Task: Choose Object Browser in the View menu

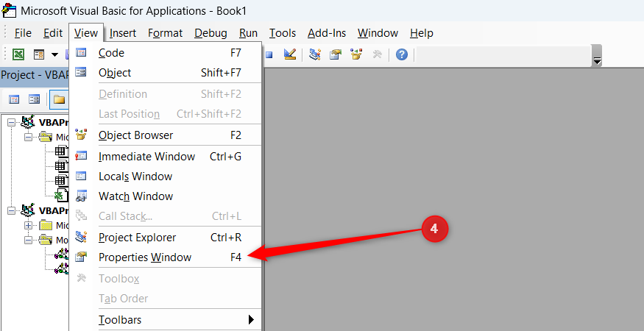Action: 166,135
